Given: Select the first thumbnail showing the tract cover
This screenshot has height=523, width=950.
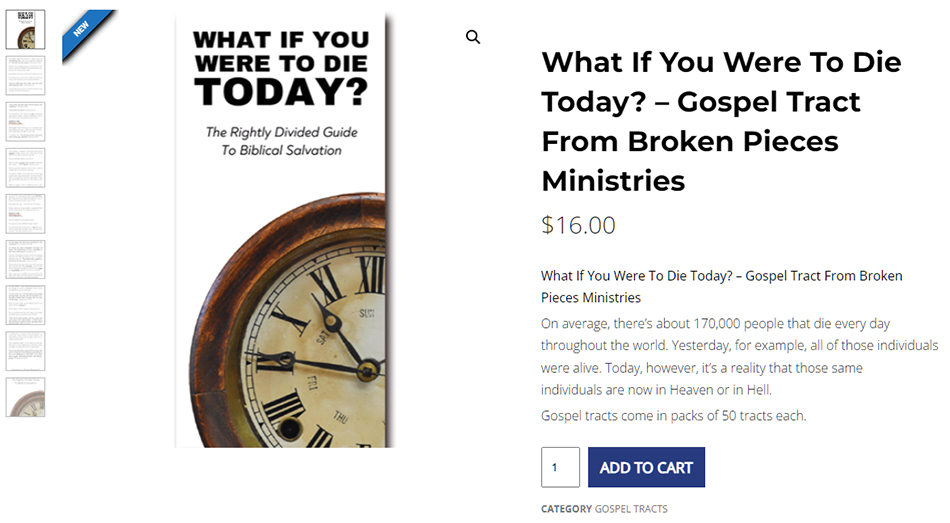Looking at the screenshot, I should pos(25,29).
